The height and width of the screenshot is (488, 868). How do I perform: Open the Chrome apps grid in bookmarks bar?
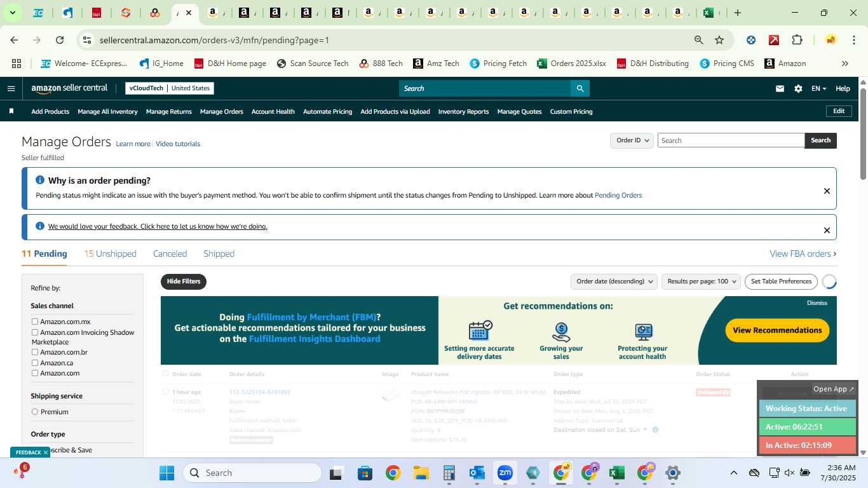click(x=17, y=64)
